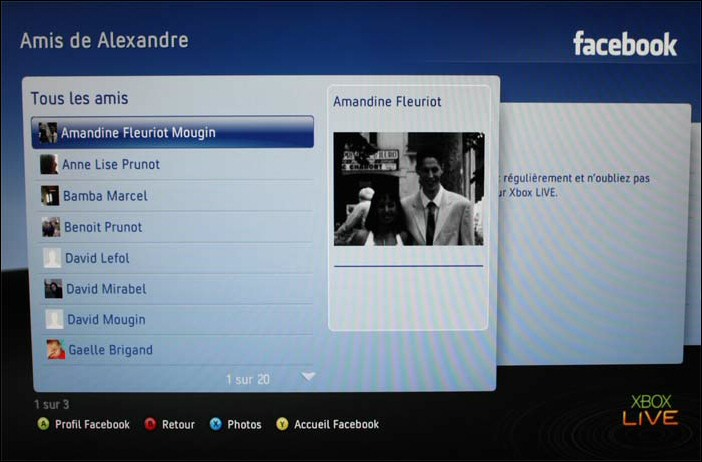The image size is (702, 462).
Task: Switch to the Xbox LIVE panel behind
Action: pyautogui.click(x=595, y=233)
